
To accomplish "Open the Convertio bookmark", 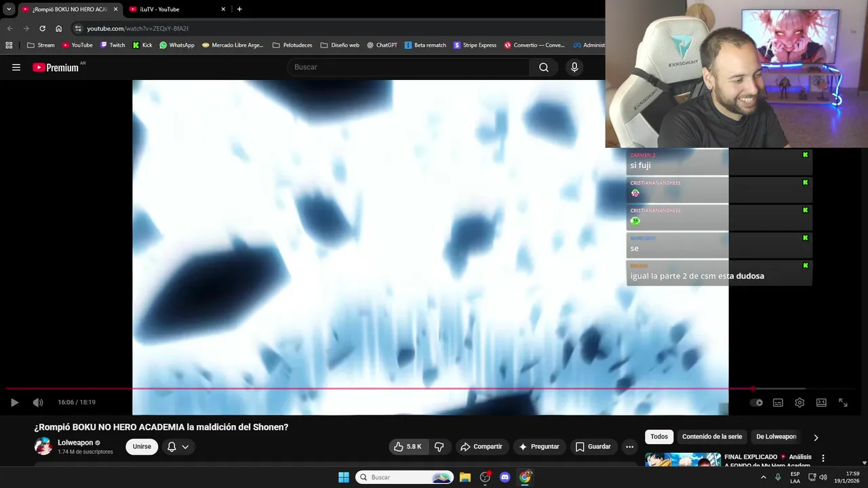I will (x=534, y=45).
